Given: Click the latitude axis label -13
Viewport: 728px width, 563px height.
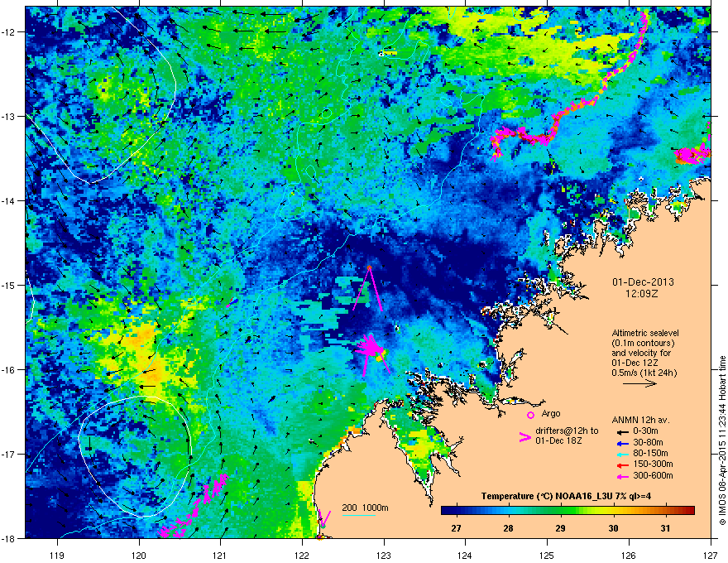Looking at the screenshot, I should pyautogui.click(x=9, y=116).
